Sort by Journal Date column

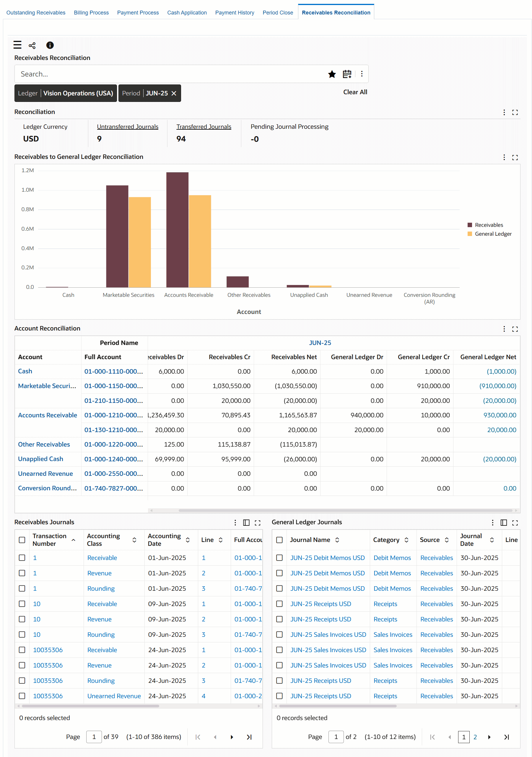point(492,540)
